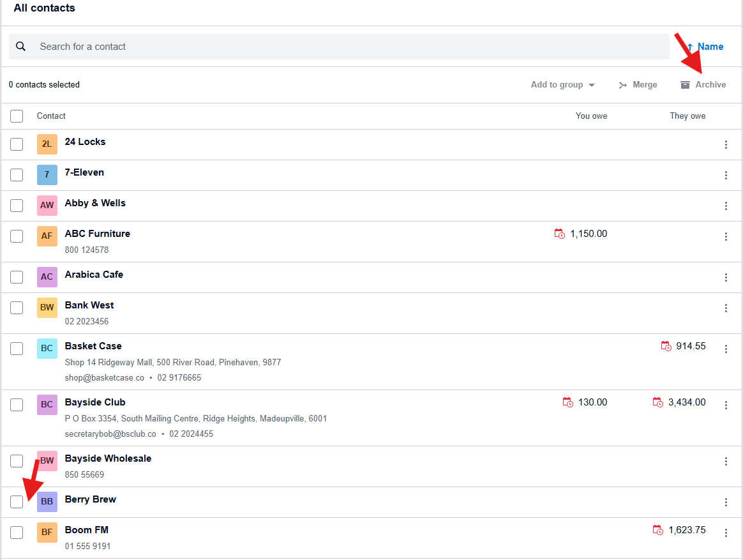Open the Bayside Club contact
The image size is (743, 560).
(x=95, y=402)
